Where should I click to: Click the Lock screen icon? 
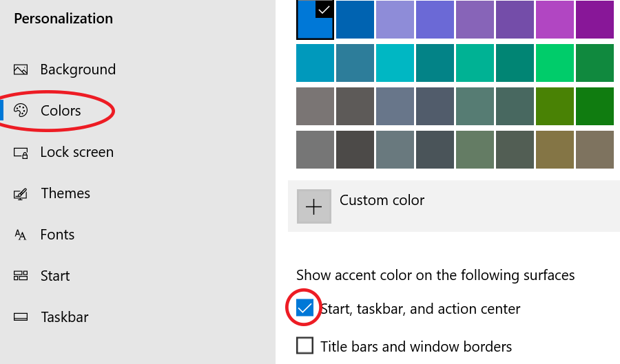coord(21,152)
